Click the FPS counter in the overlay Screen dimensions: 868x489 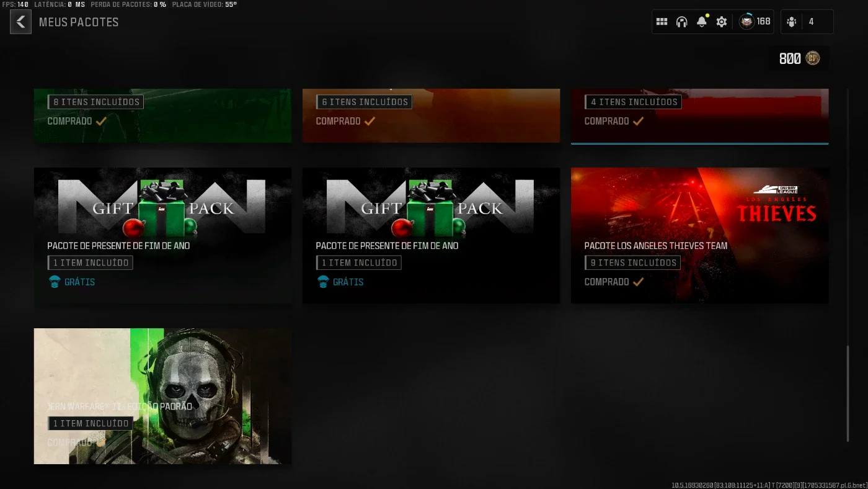(15, 4)
